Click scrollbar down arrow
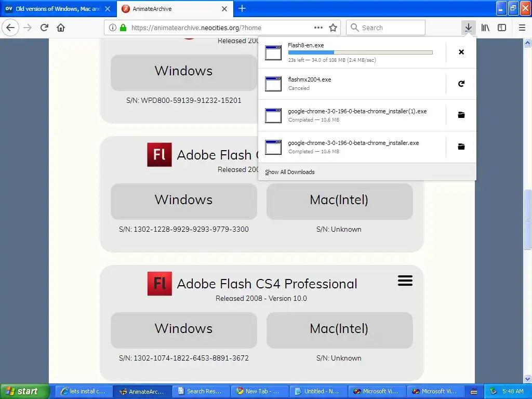Viewport: 532px width, 399px height. click(x=527, y=379)
